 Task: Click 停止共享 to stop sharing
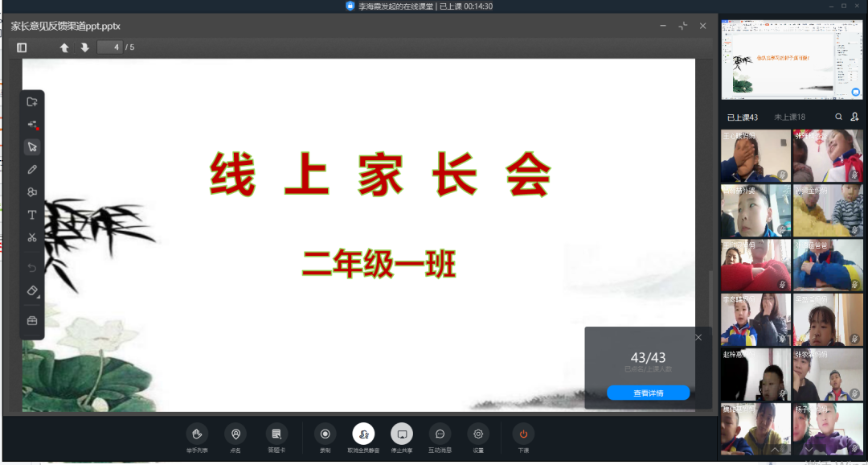402,434
